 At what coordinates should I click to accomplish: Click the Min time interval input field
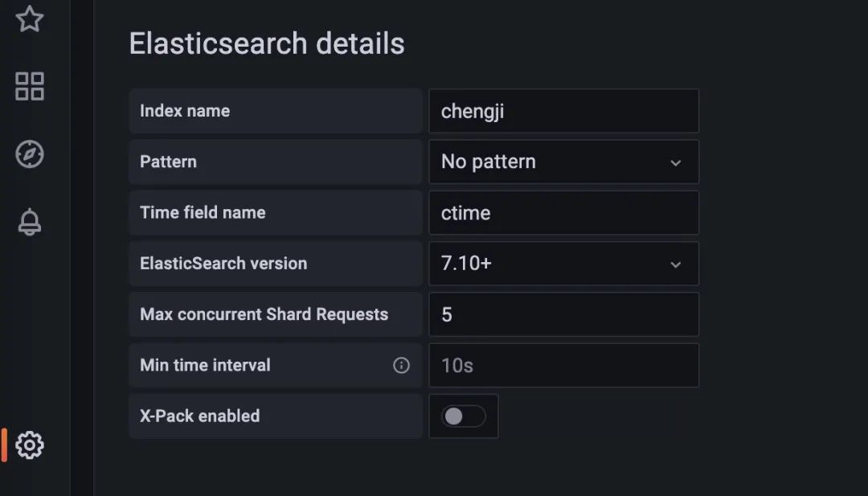[x=563, y=365]
